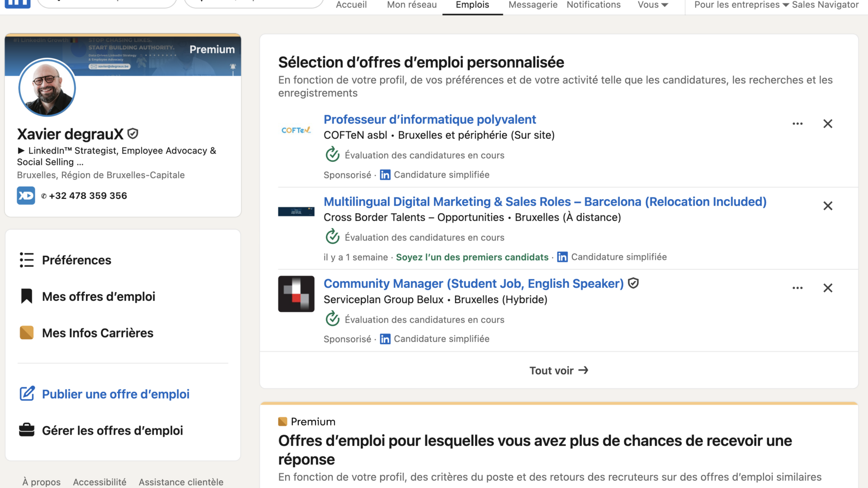The height and width of the screenshot is (488, 868).
Task: Click the gold Mes Infos Carrières icon
Action: (x=27, y=333)
